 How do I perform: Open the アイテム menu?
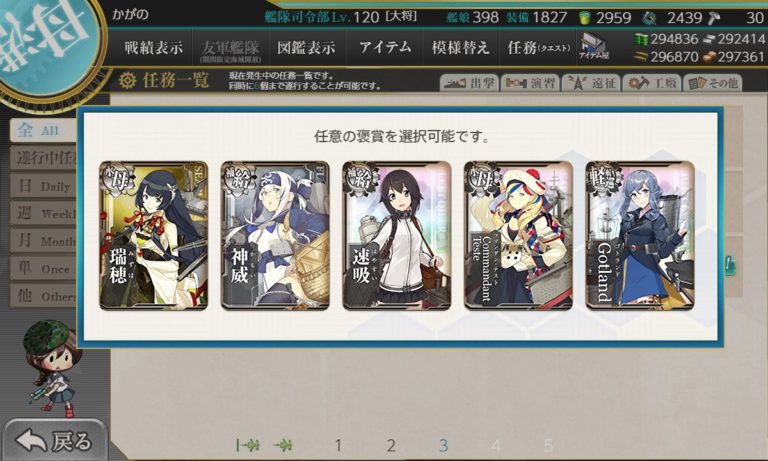coord(385,48)
